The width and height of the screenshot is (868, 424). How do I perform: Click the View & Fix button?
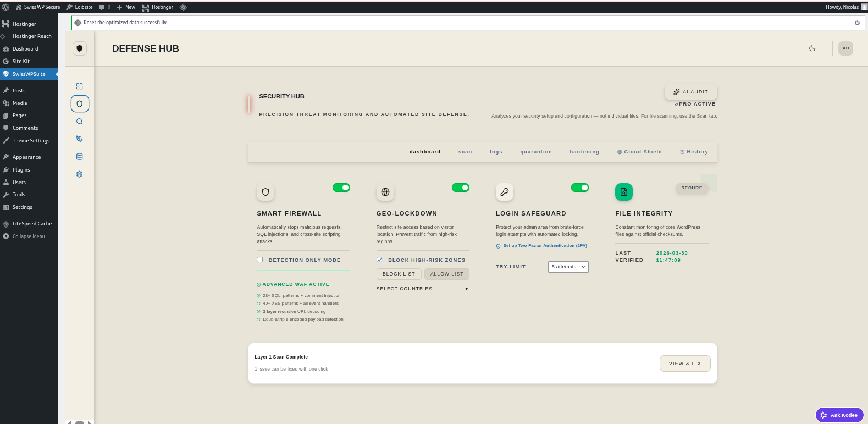684,364
